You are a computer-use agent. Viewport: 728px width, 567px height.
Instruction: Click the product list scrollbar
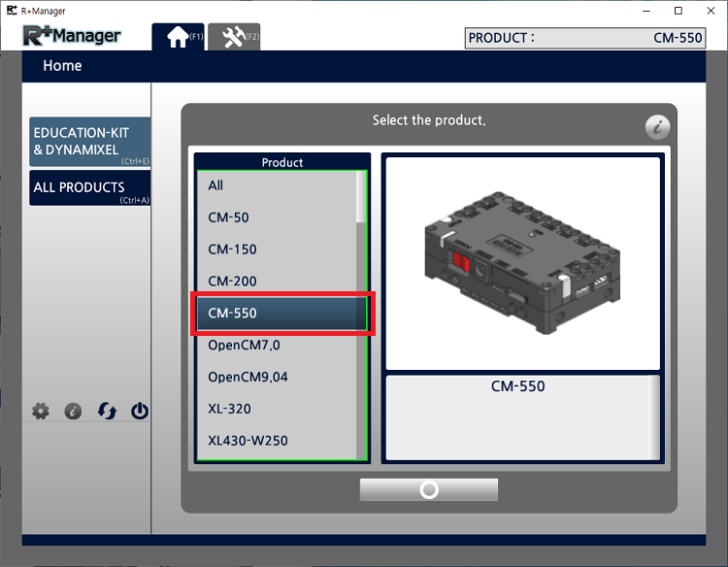(362, 311)
